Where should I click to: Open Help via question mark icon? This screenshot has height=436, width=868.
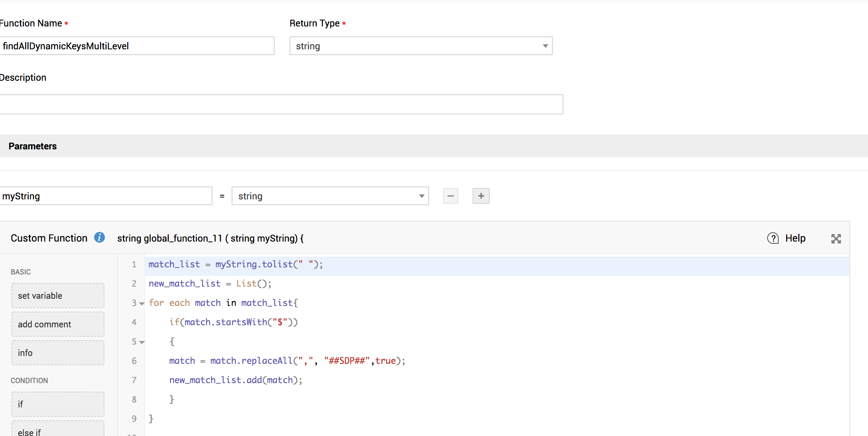773,238
